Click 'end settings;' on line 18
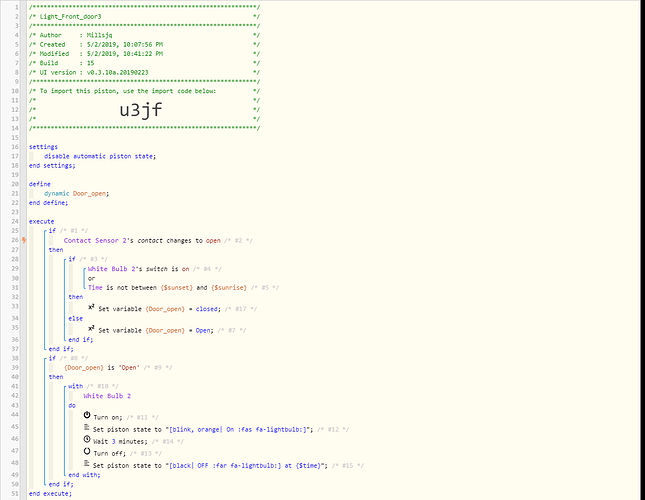Screen dimensions: 645x500 [x=52, y=165]
